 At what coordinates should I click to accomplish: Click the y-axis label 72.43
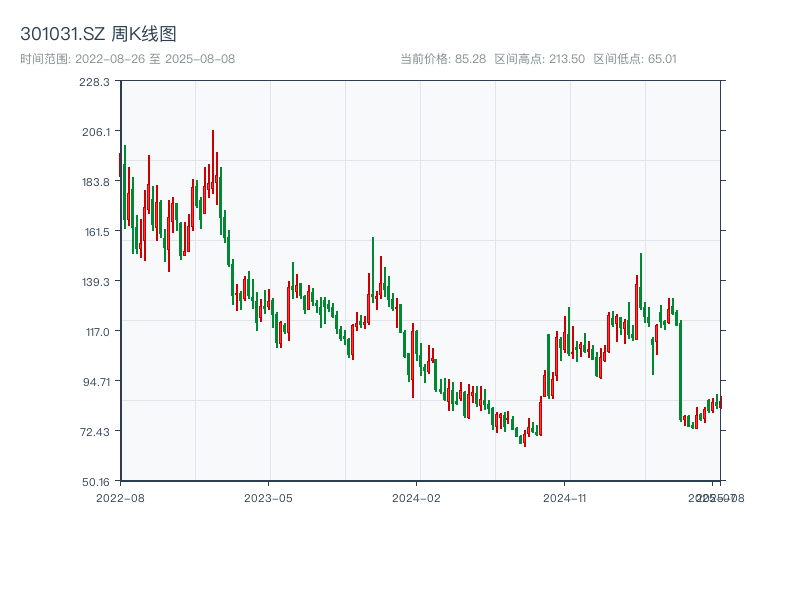[95, 432]
